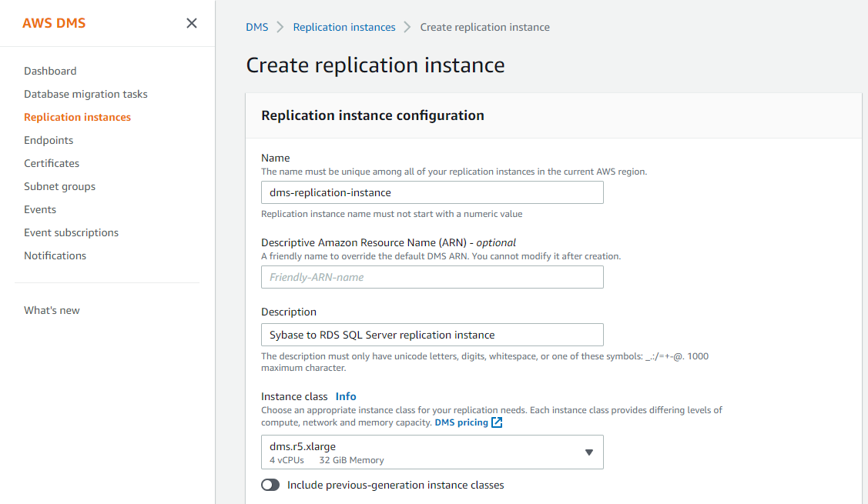Click the DMS breadcrumb link

257,27
